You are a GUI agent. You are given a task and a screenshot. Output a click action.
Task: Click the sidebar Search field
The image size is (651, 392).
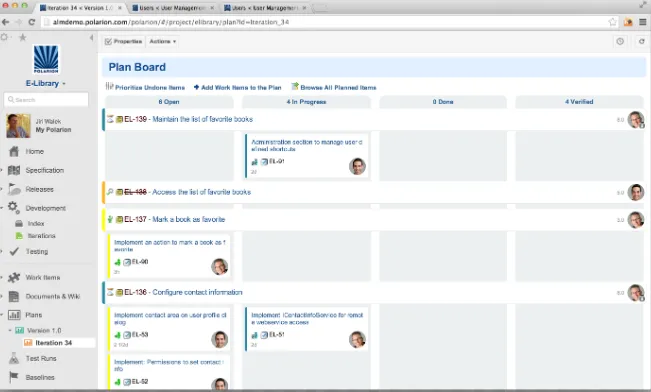pyautogui.click(x=46, y=100)
